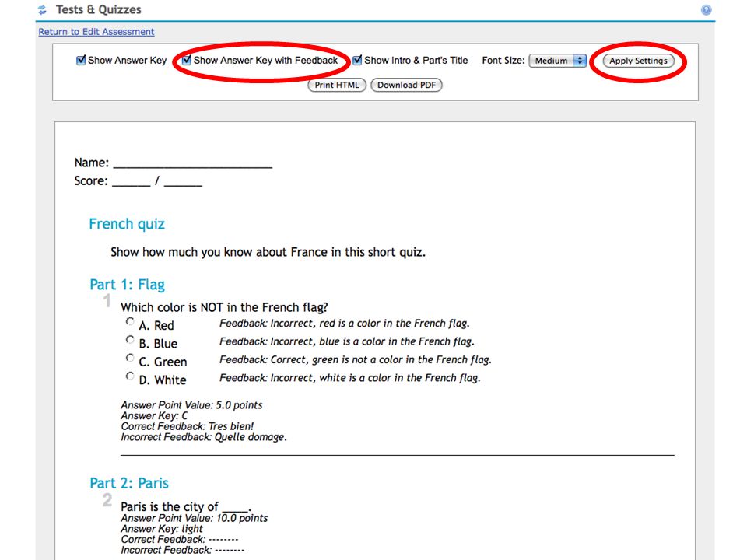Open the Font Size Medium dropdown

tap(558, 61)
